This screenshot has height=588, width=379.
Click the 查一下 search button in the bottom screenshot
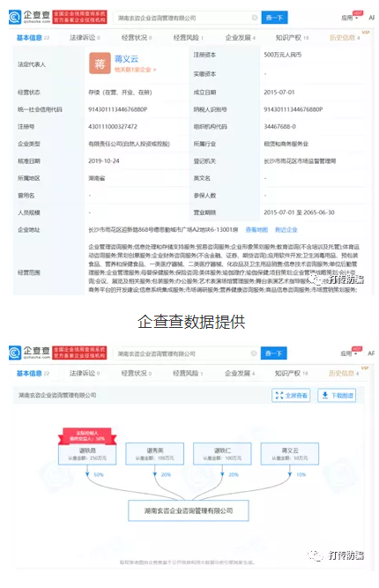273,354
